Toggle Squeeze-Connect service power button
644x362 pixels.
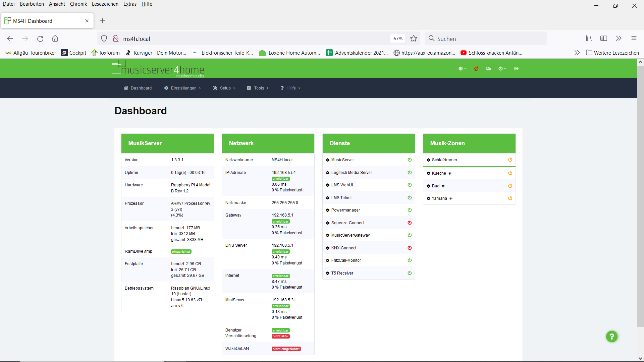pyautogui.click(x=410, y=223)
